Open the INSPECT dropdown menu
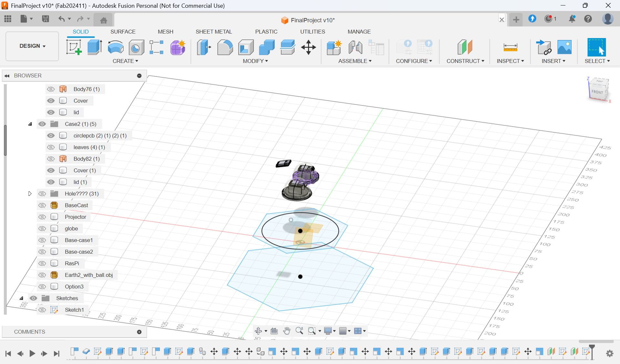This screenshot has width=620, height=364. (510, 61)
